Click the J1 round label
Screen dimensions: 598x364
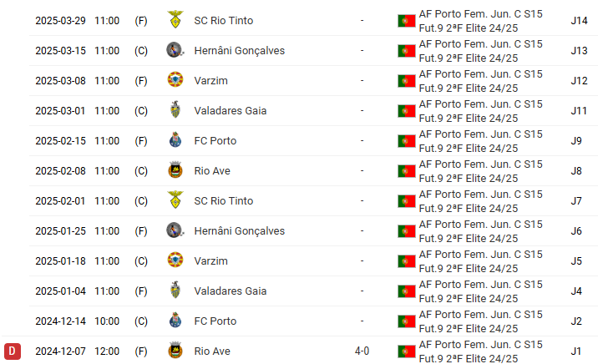pyautogui.click(x=576, y=351)
